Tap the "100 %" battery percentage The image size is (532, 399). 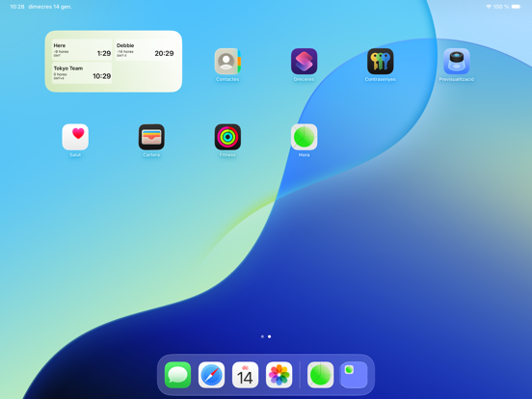(501, 7)
